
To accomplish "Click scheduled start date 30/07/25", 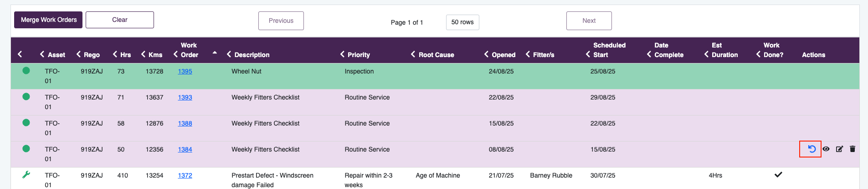I will pos(603,175).
